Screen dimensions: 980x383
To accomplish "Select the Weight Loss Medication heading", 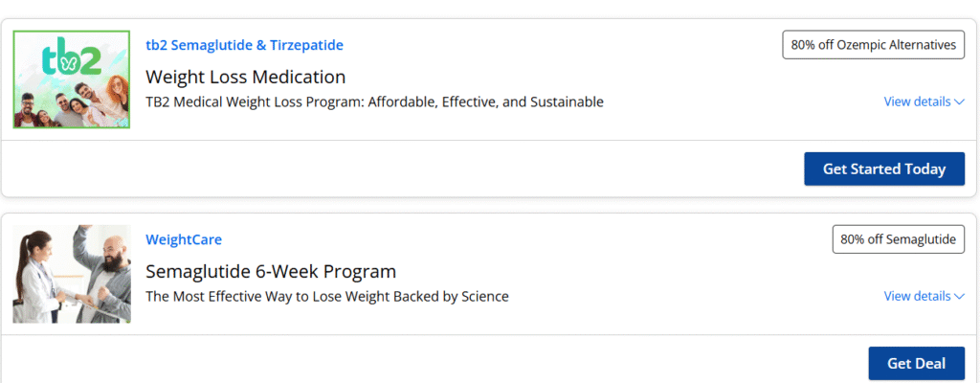I will [x=246, y=77].
